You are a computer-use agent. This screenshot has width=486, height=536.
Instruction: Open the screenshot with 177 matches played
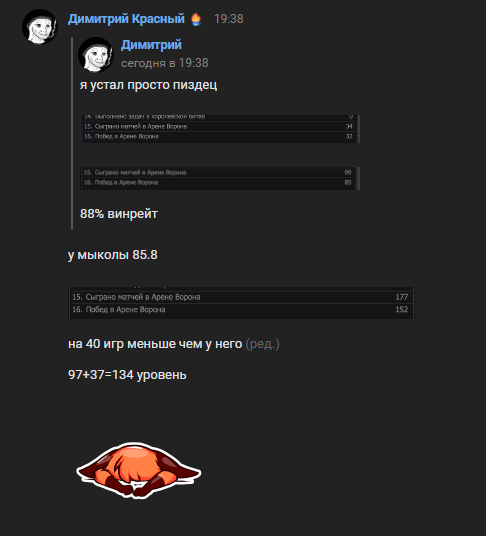[241, 303]
